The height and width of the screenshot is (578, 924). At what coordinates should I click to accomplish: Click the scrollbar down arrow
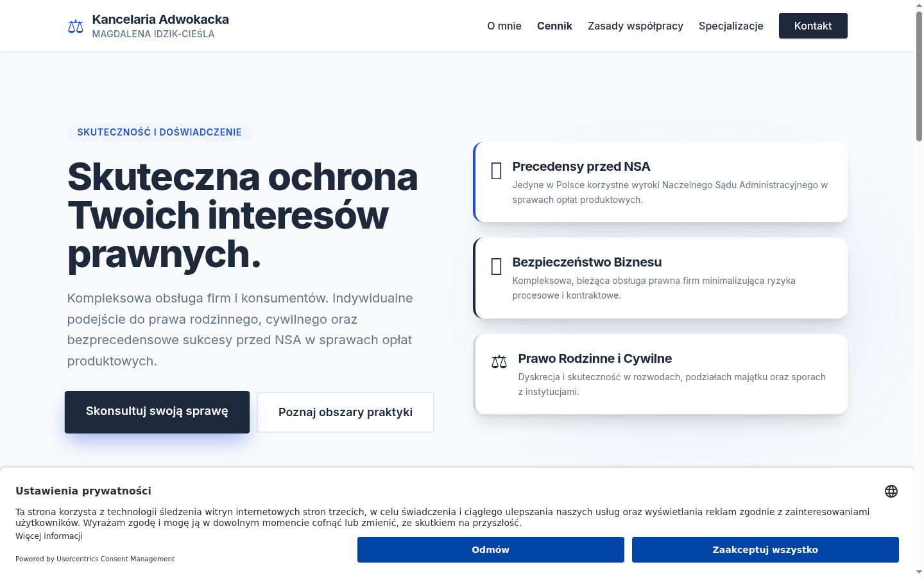coord(919,572)
